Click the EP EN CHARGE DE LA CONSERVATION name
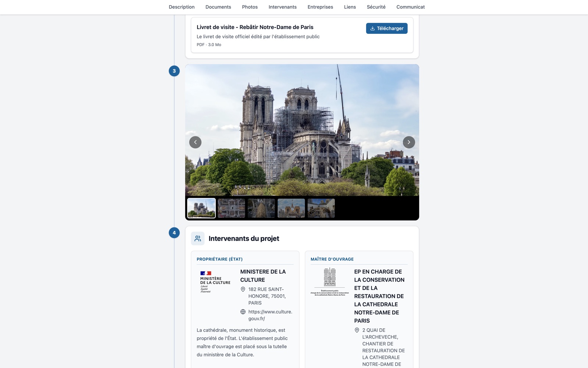Viewport: 588px width, 368px height. (x=379, y=296)
